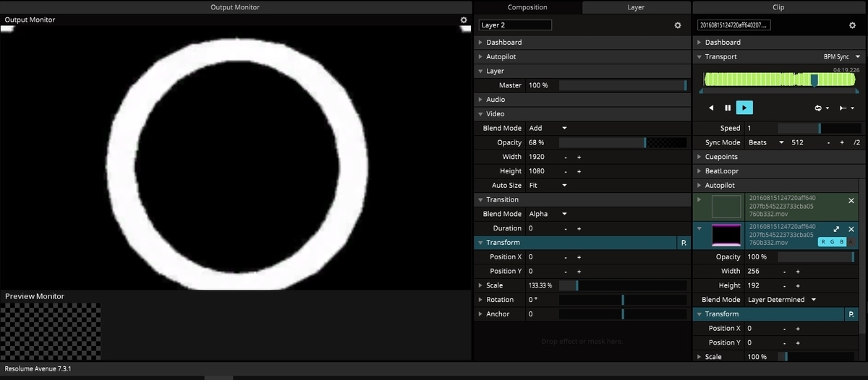
Task: Edit the Layer 2 name field
Action: pos(515,25)
